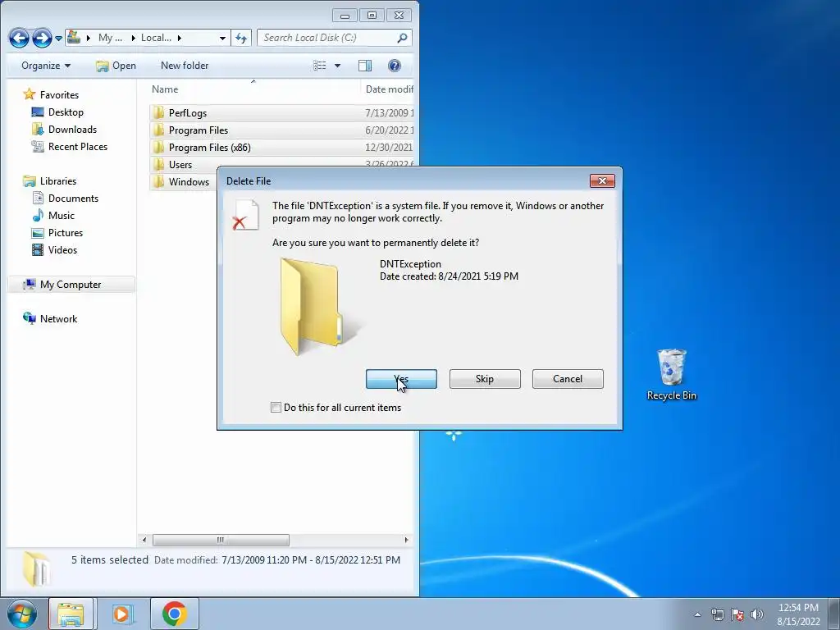Open Windows Media Player from taskbar

pyautogui.click(x=122, y=614)
